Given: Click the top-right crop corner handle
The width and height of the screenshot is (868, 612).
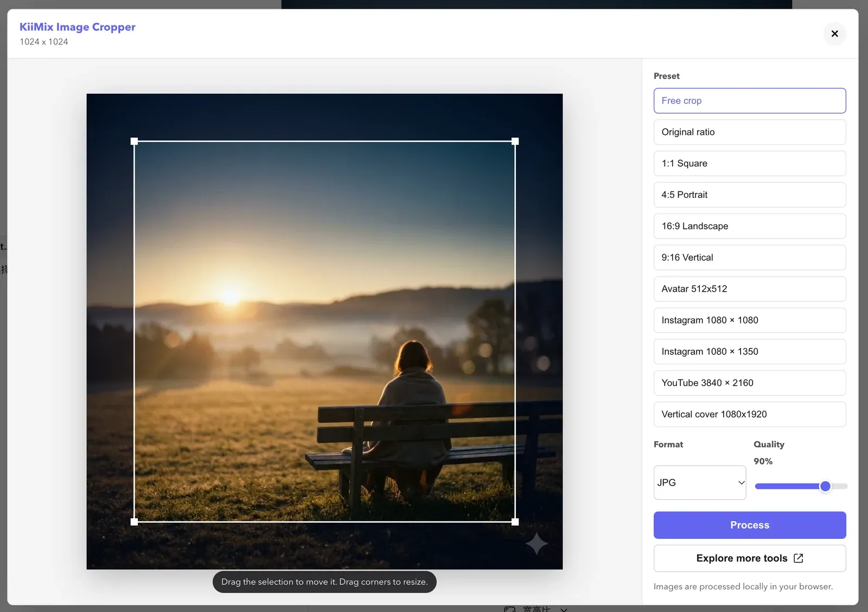Looking at the screenshot, I should coord(515,141).
